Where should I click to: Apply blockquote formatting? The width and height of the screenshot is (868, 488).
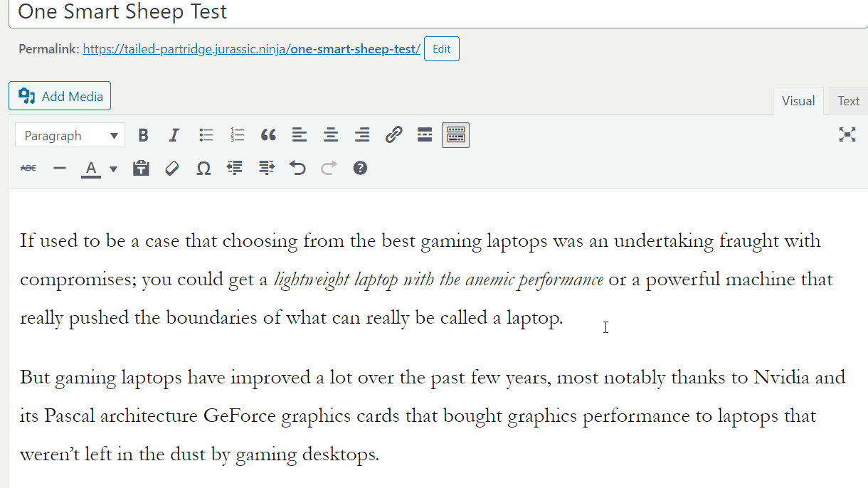[x=268, y=135]
